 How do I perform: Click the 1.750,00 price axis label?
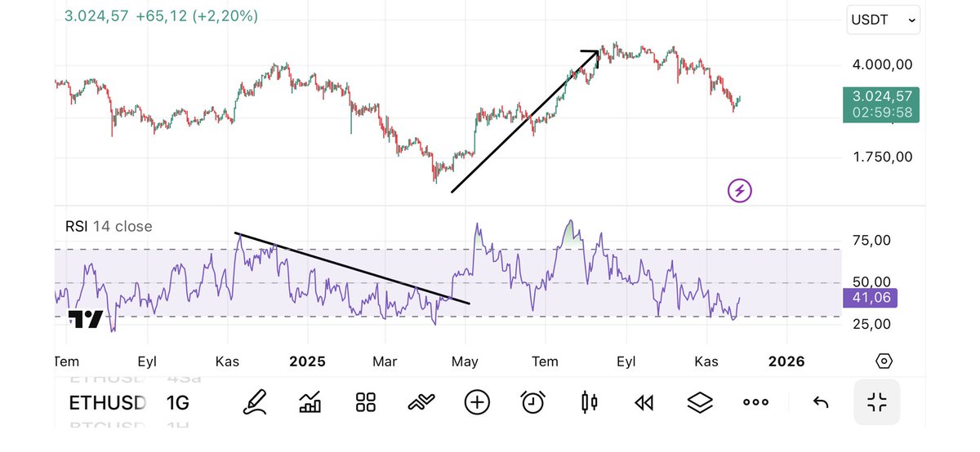click(881, 157)
